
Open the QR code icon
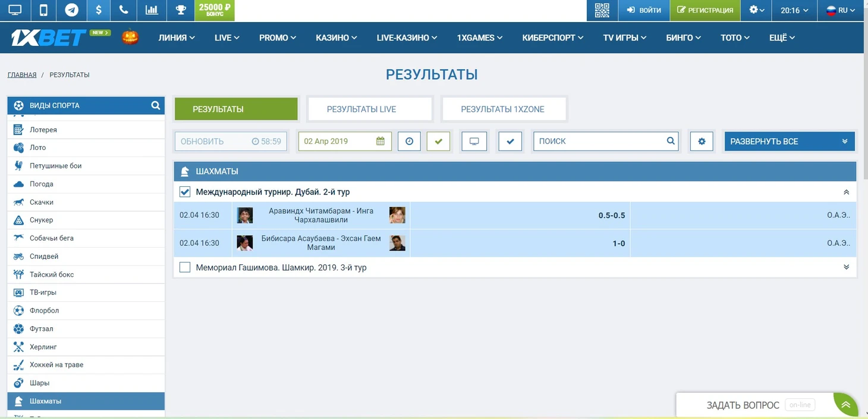(x=602, y=10)
